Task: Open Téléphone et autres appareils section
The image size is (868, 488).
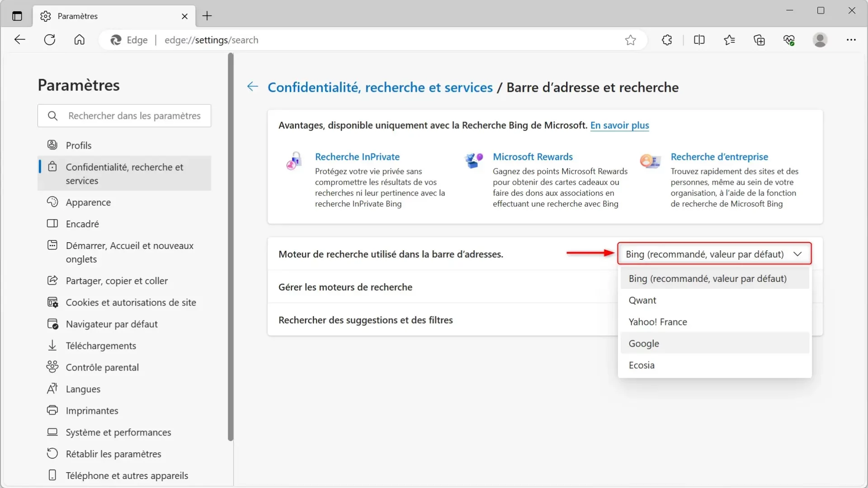Action: tap(124, 476)
